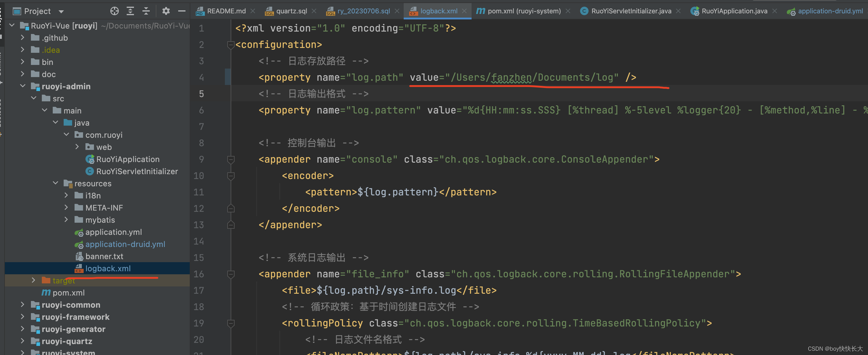The width and height of the screenshot is (868, 355).
Task: Fold the console appender at line 9
Action: tap(231, 159)
